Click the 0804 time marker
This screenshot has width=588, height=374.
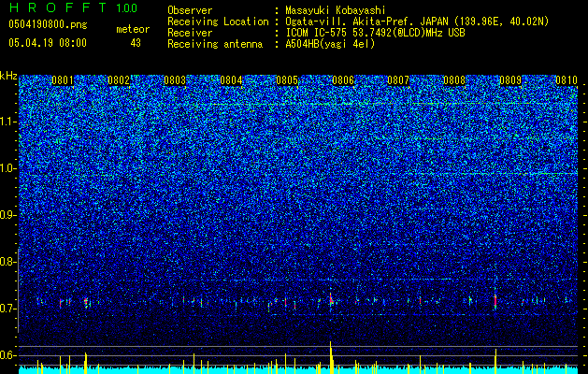pyautogui.click(x=231, y=80)
